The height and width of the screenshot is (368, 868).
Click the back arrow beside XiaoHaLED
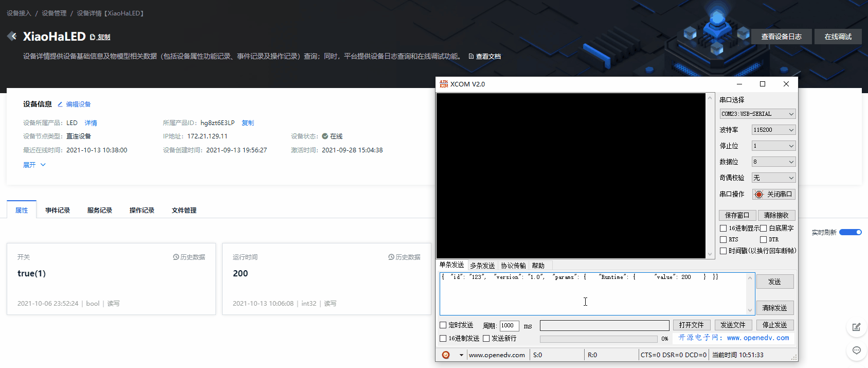[x=12, y=36]
